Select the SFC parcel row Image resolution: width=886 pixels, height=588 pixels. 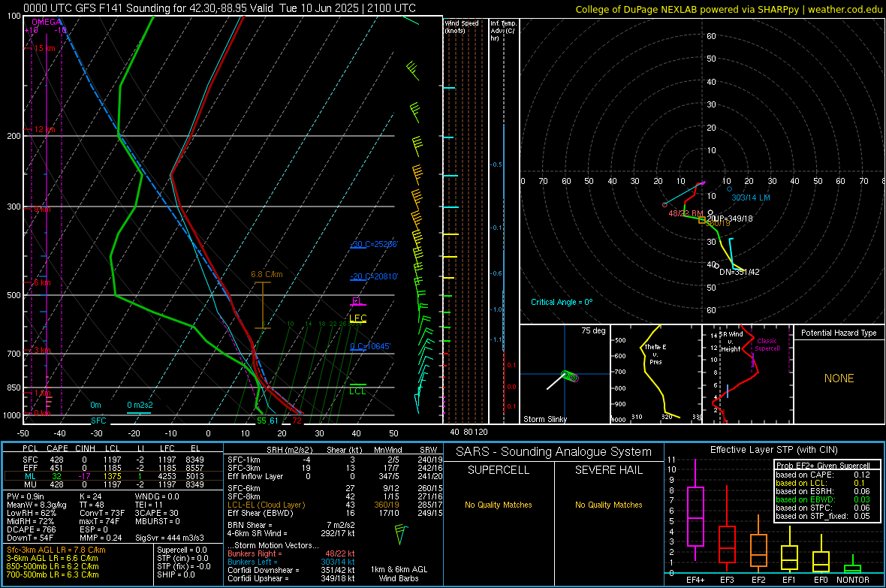point(113,460)
